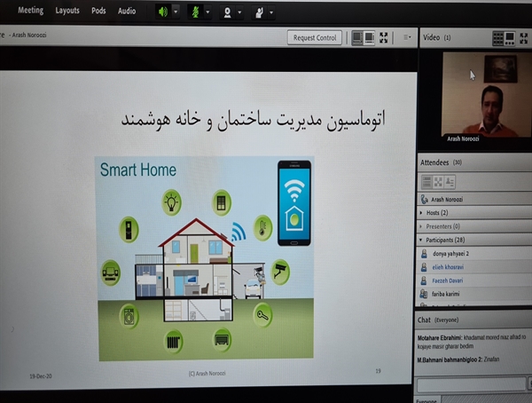Viewport: 532px width, 403px height.
Task: Open share pod options menu
Action: click(x=407, y=37)
